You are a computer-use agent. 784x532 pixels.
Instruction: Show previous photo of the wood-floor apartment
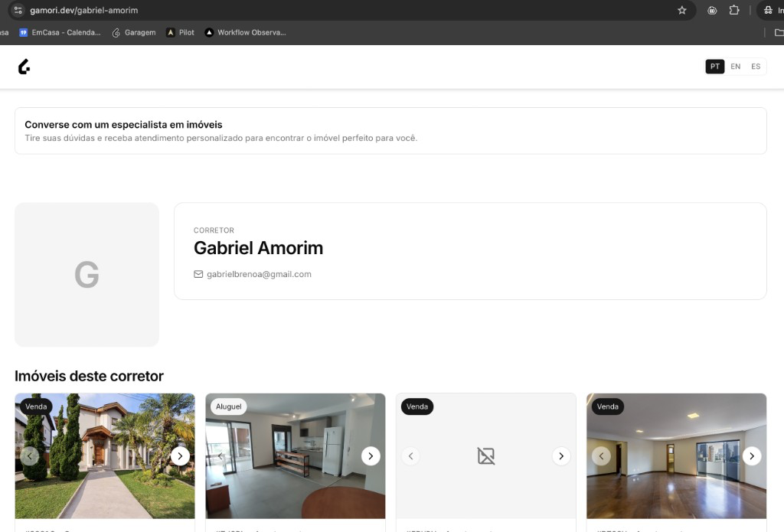click(601, 456)
